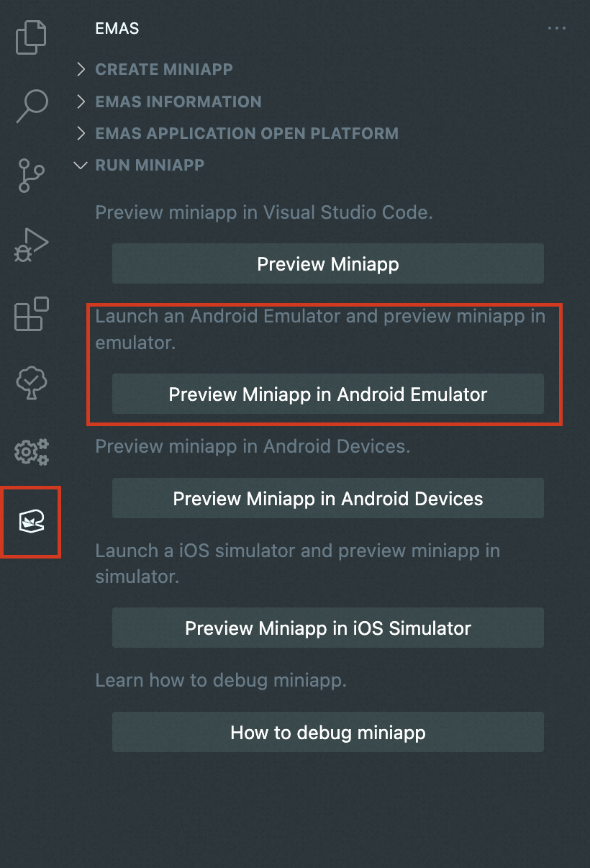This screenshot has height=868, width=590.
Task: Open the tree with checkmark icon
Action: coord(31,383)
